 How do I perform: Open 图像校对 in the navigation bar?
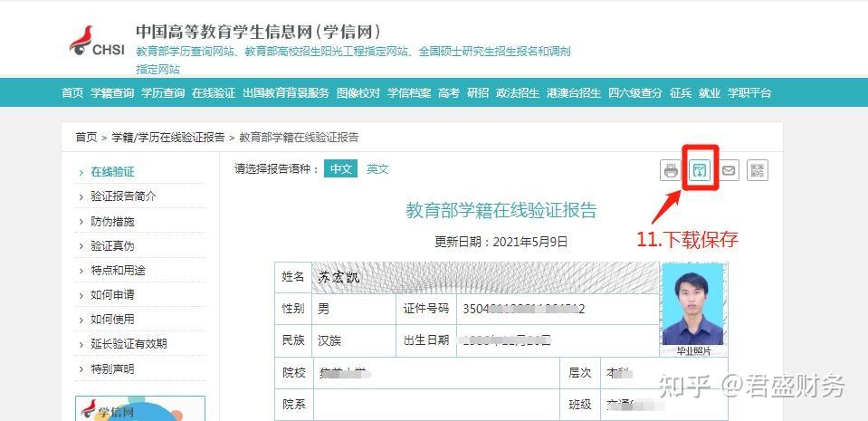point(358,93)
